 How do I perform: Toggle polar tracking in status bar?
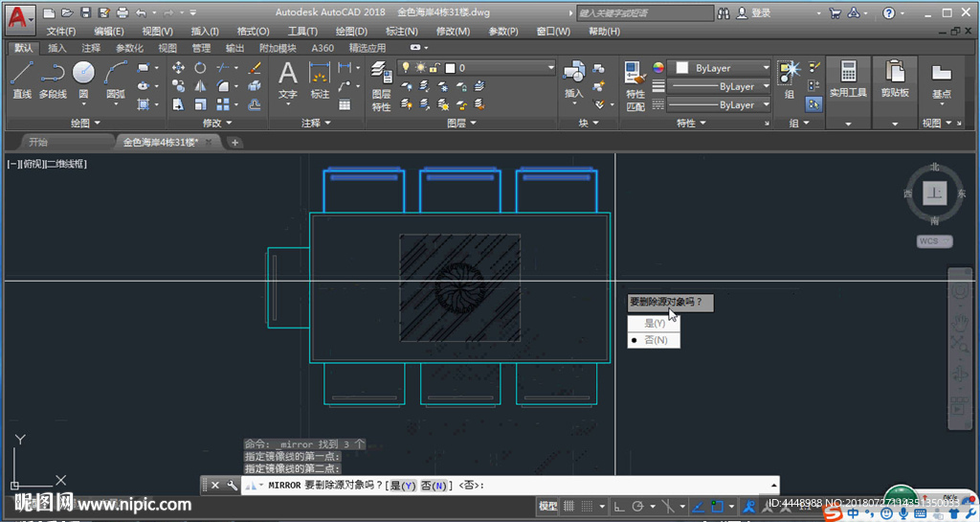coord(637,506)
